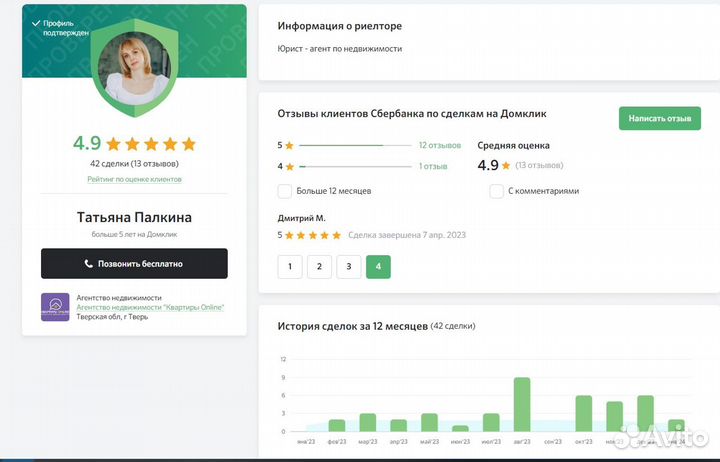Go to reviews page 2
Image resolution: width=720 pixels, height=462 pixels.
[x=319, y=266]
